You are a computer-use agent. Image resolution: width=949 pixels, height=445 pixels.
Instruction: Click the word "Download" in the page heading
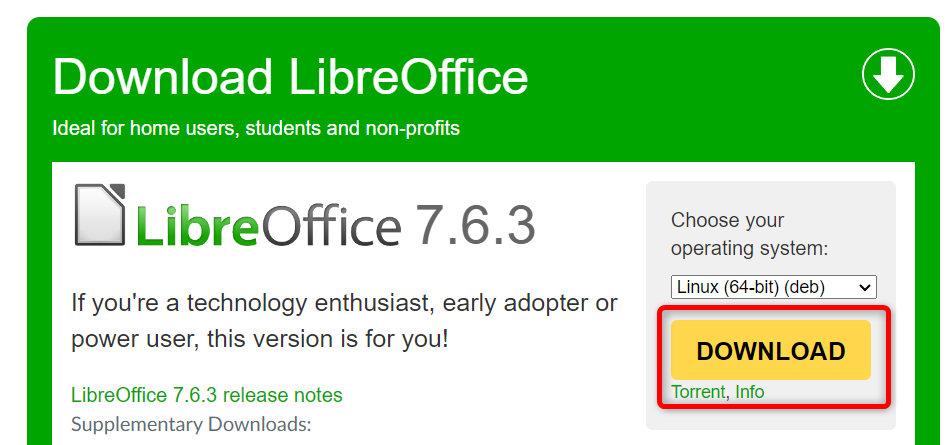162,77
